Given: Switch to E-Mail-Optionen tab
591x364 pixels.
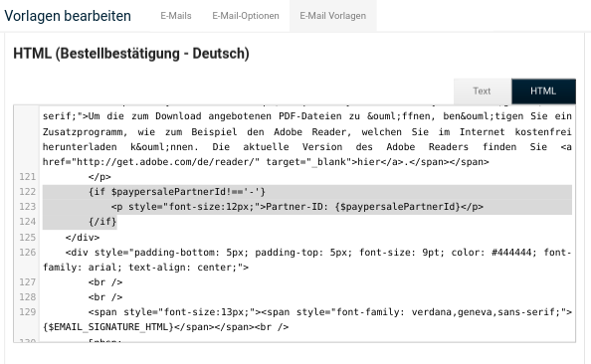Looking at the screenshot, I should [x=246, y=16].
